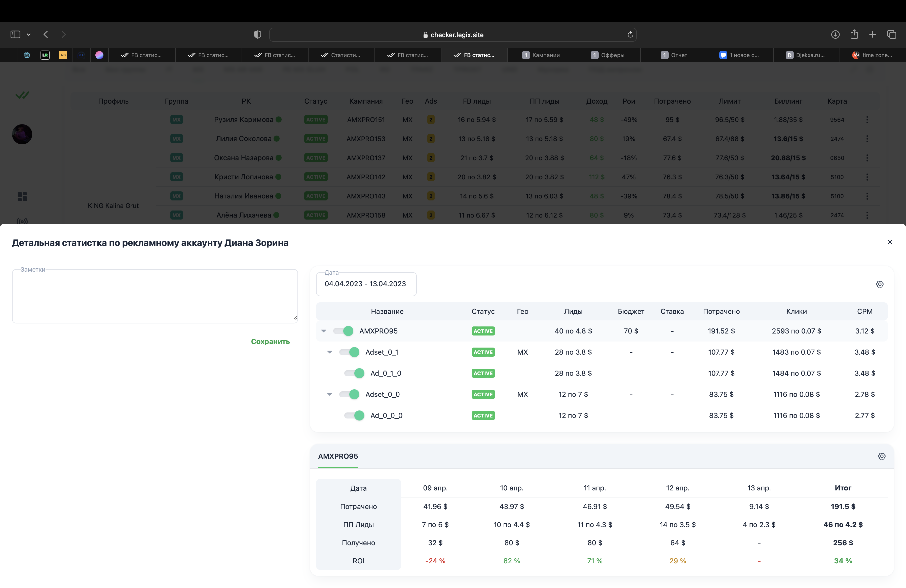The height and width of the screenshot is (588, 906).
Task: Toggle the AMXPRO95 campaign switch
Action: coord(343,331)
